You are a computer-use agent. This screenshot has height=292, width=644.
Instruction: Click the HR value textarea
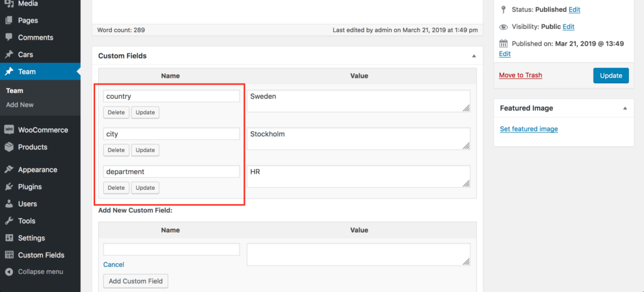click(358, 176)
